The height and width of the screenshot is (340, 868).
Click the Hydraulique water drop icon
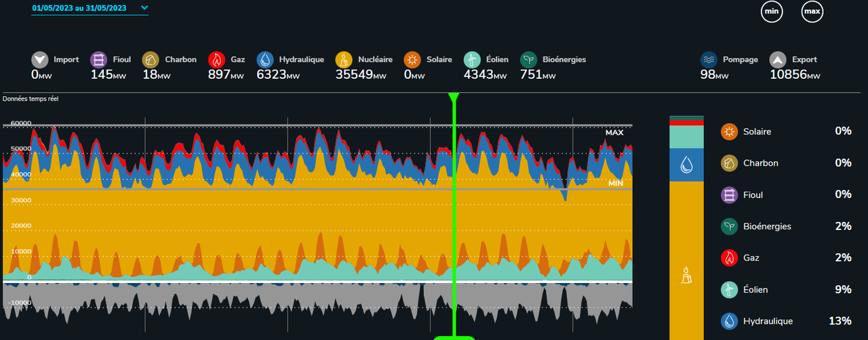click(x=265, y=60)
